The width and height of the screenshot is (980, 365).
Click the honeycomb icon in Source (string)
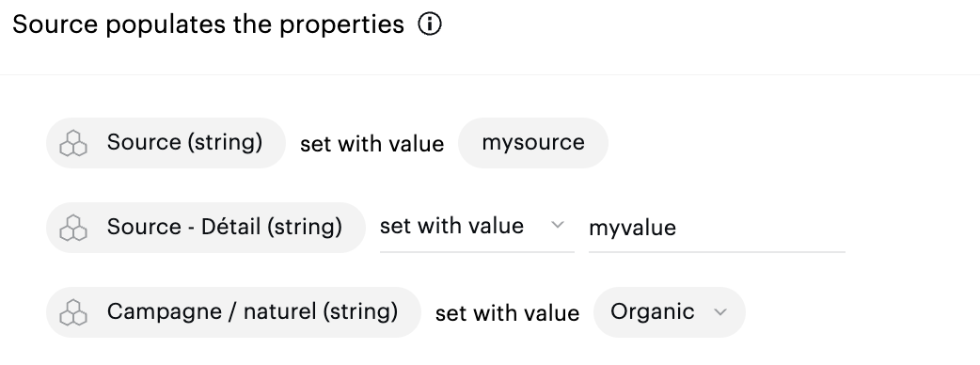click(73, 143)
